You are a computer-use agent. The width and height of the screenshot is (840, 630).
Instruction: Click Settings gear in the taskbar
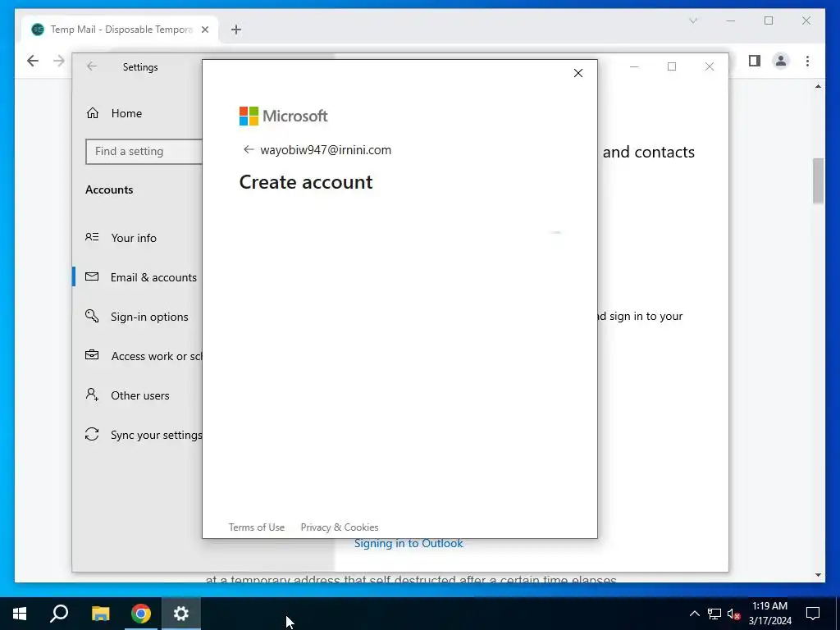[181, 614]
